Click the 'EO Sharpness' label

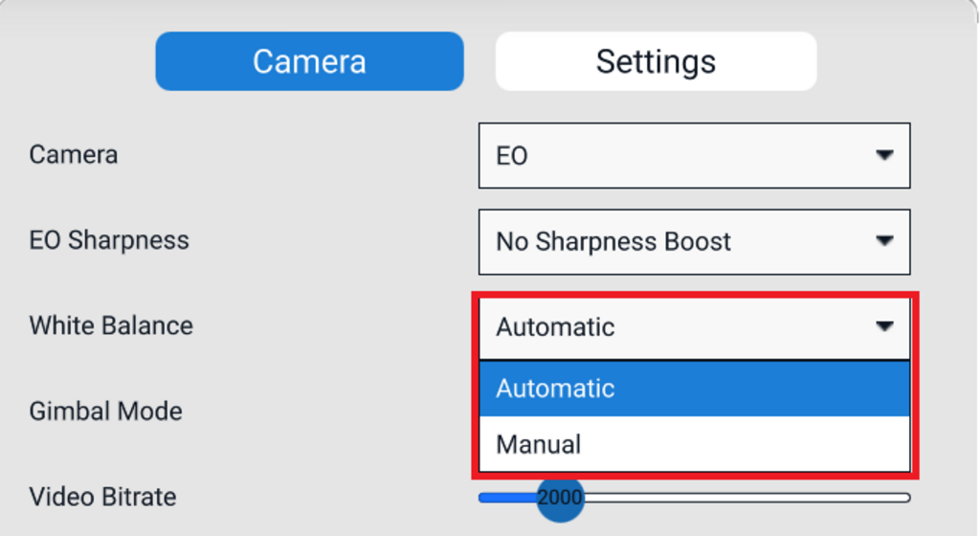[109, 240]
